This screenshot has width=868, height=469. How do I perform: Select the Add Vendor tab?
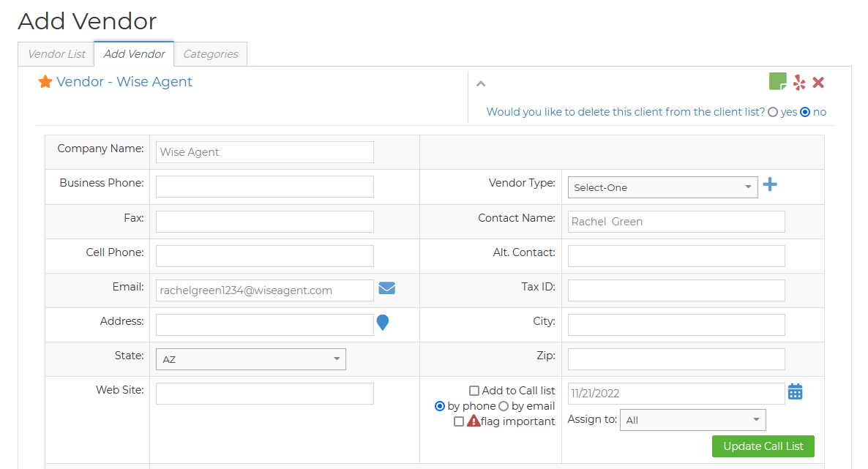(x=134, y=53)
